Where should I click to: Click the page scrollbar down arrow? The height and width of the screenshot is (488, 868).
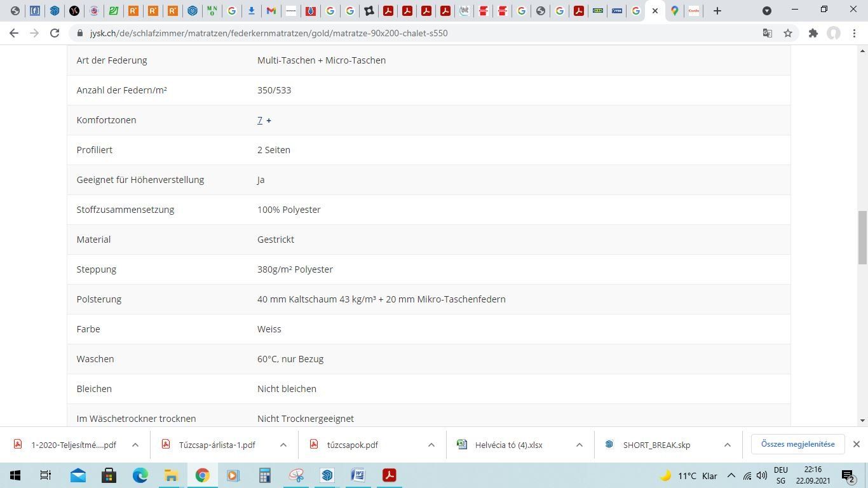pos(862,420)
